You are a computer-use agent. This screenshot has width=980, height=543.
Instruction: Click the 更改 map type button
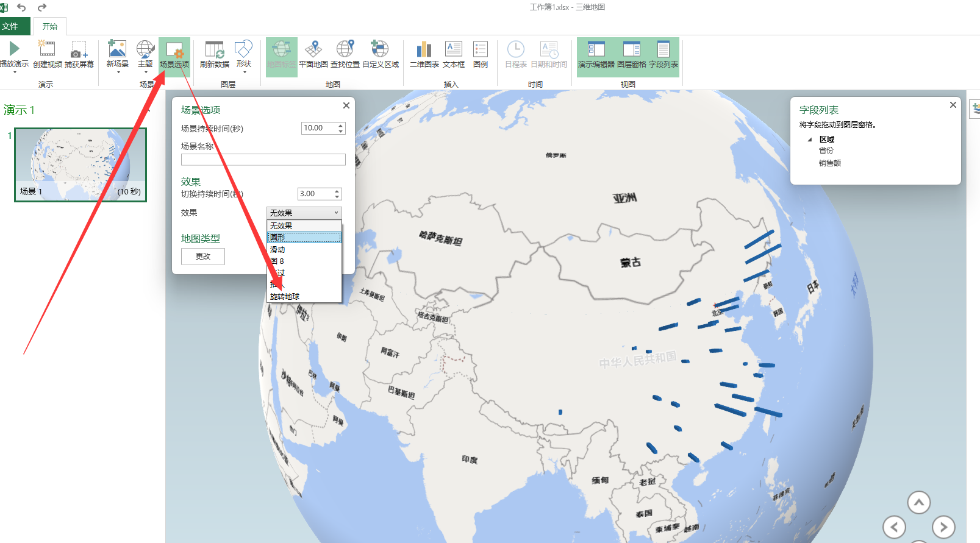point(203,257)
